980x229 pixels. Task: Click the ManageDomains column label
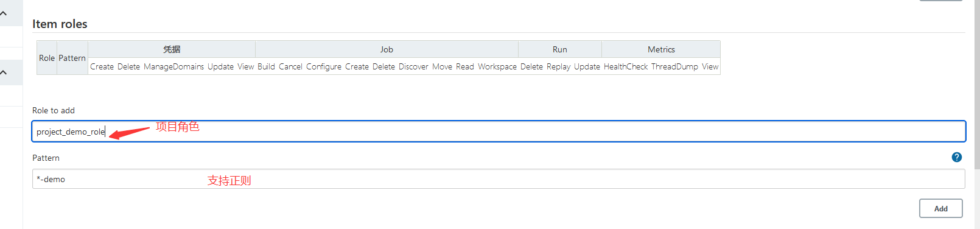click(x=173, y=66)
